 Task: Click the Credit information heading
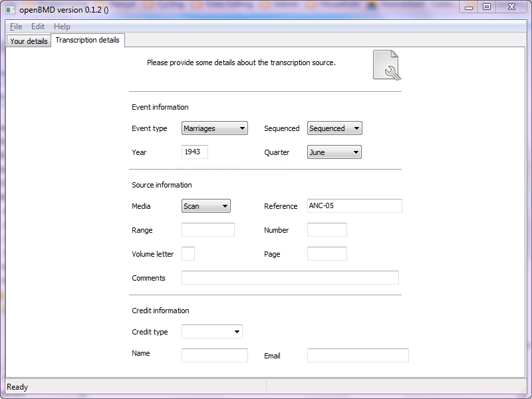160,311
